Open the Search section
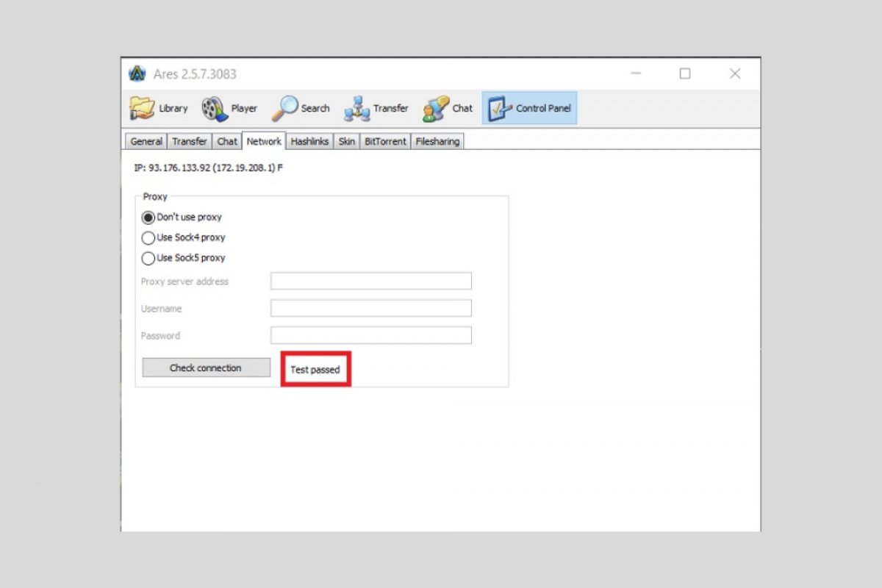This screenshot has height=588, width=882. point(301,108)
